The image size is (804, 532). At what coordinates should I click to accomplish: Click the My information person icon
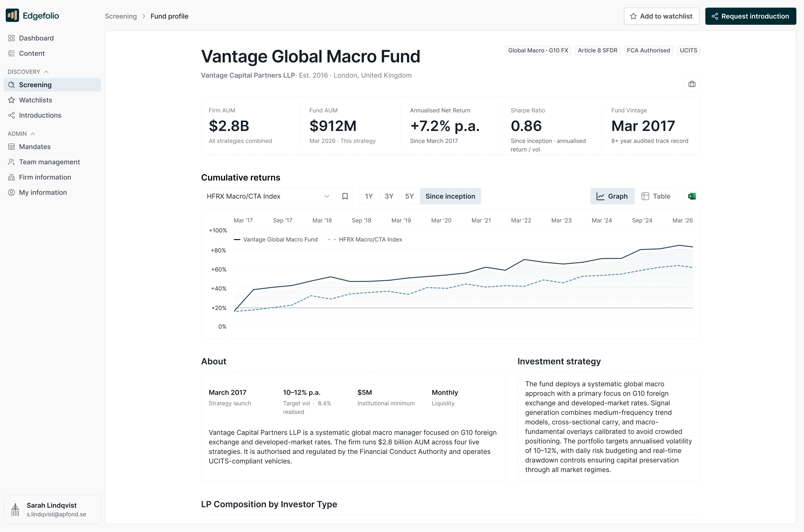tap(11, 192)
